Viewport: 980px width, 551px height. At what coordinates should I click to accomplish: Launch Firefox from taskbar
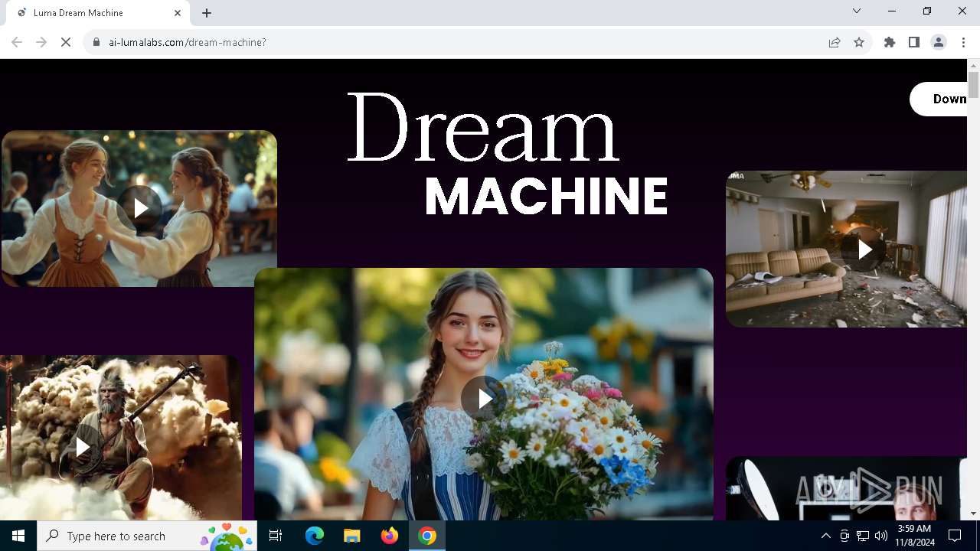pyautogui.click(x=390, y=536)
